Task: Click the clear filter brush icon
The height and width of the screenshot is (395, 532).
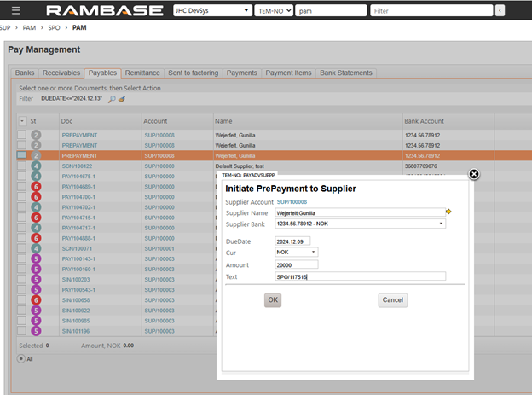Action: (122, 99)
